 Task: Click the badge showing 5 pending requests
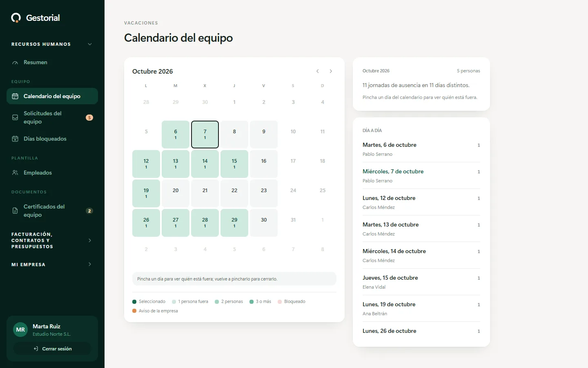click(x=89, y=117)
